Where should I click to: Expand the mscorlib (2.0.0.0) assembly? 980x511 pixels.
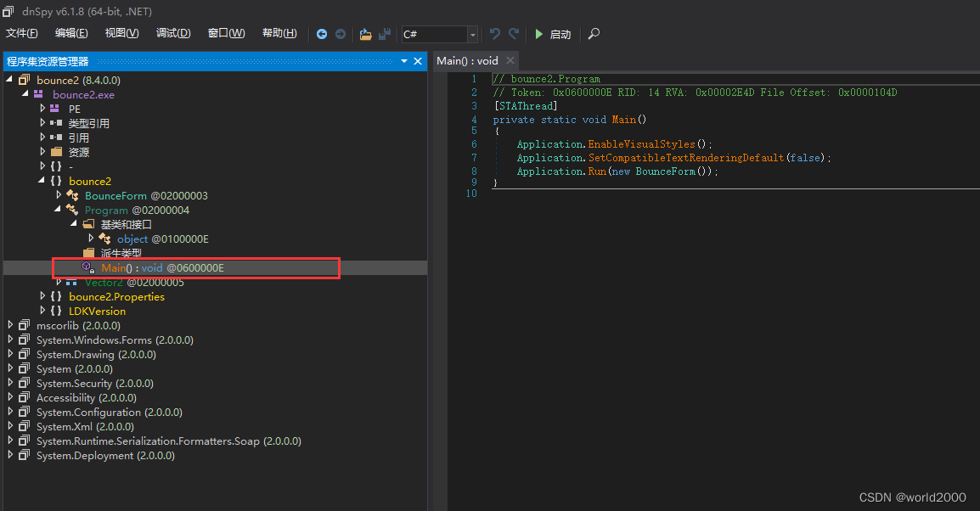(9, 325)
